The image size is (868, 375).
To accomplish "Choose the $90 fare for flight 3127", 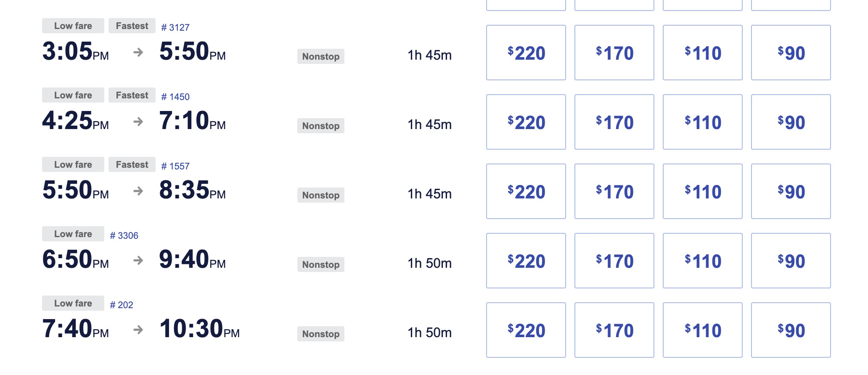I will [x=791, y=53].
